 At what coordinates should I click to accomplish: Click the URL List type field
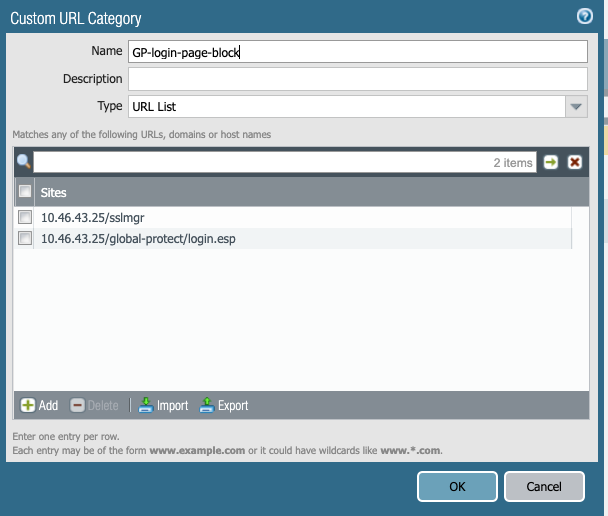tap(347, 107)
